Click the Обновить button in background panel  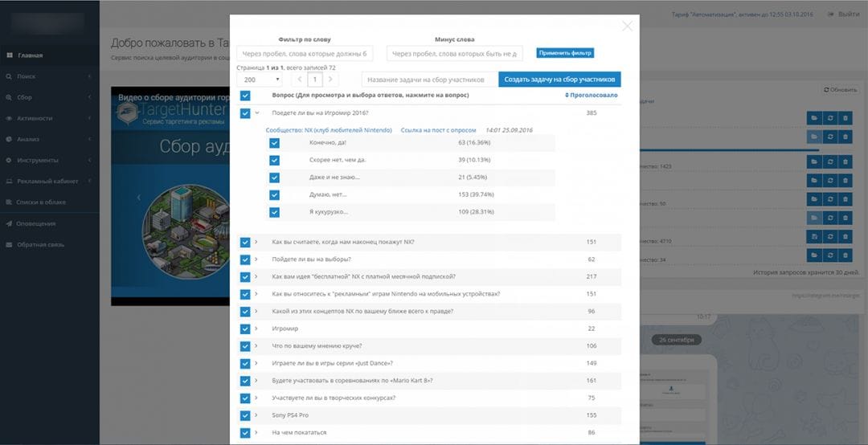[841, 90]
